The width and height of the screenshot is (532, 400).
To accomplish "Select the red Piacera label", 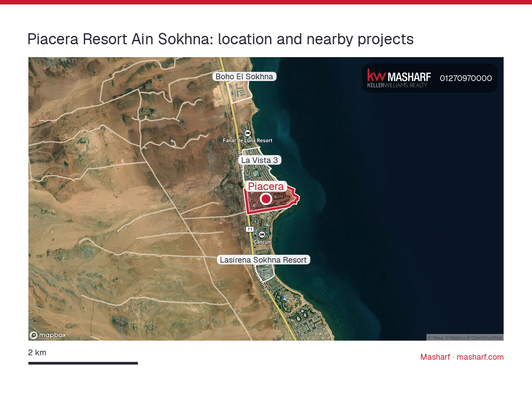I will point(266,186).
